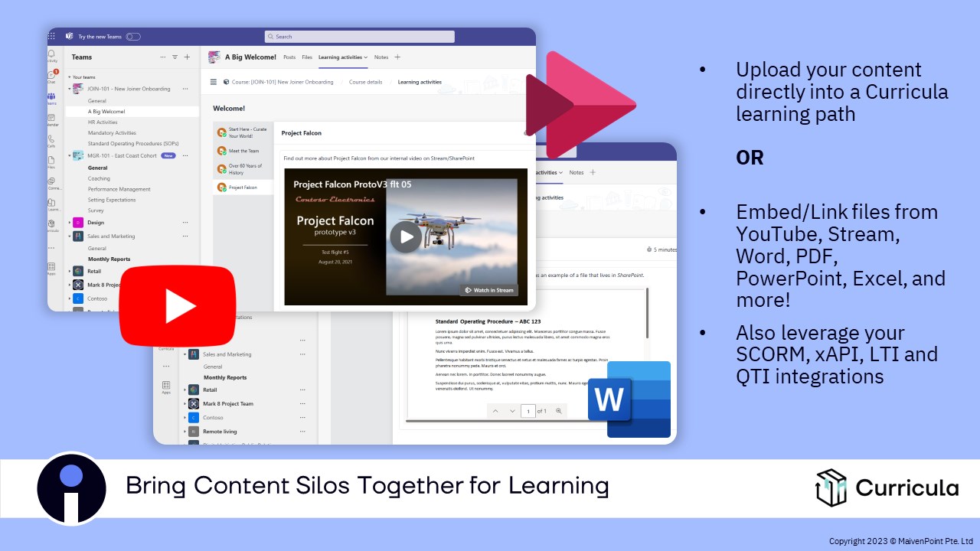Click the plus icon to join or create team
The height and width of the screenshot is (551, 980).
[x=187, y=57]
